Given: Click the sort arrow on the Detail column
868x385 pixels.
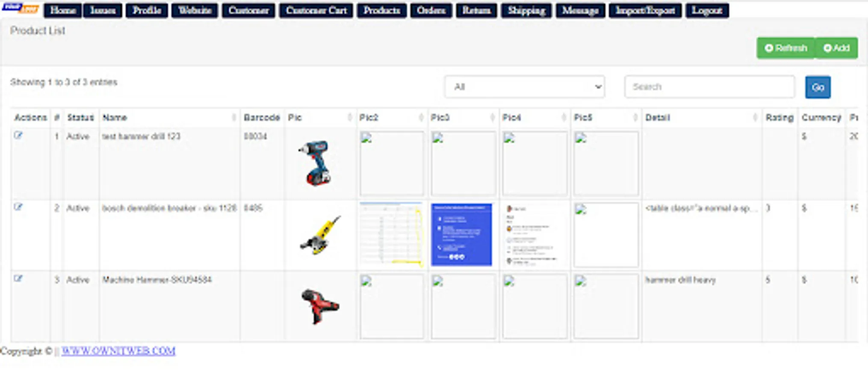Looking at the screenshot, I should 755,117.
